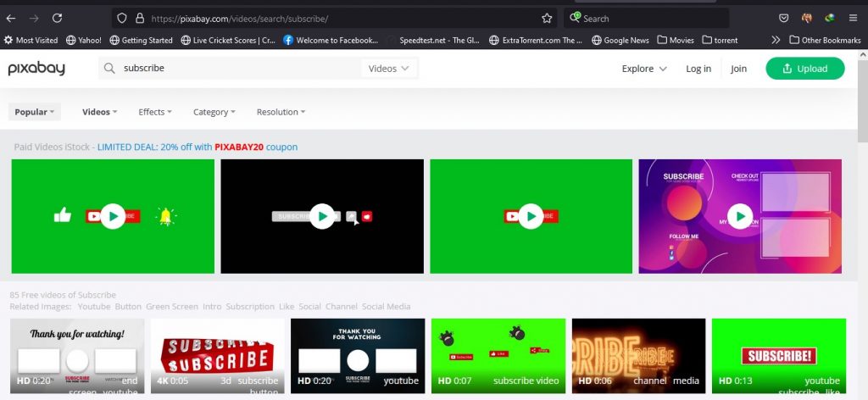Open the green SUBSCRIBE! HD 0:13 thumbnail

(779, 356)
